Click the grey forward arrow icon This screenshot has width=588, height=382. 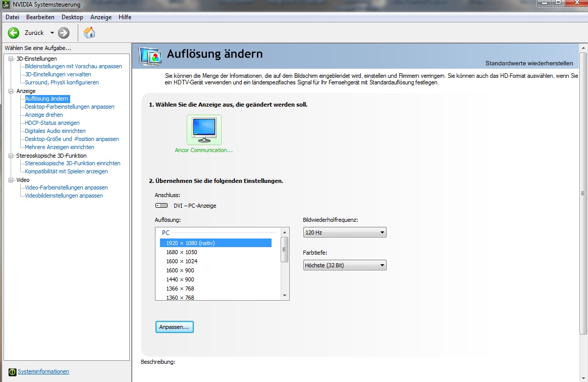(64, 33)
